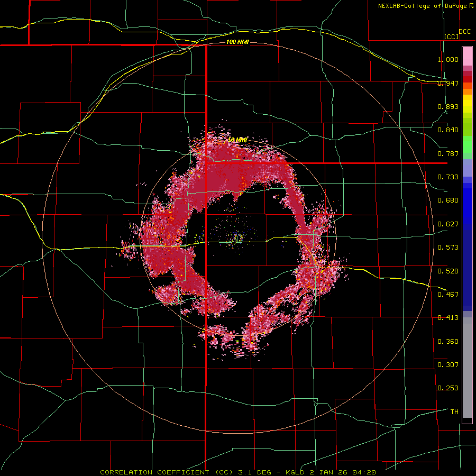The height and width of the screenshot is (476, 476).
Task: Click the DCC label above color bar
Action: (464, 32)
